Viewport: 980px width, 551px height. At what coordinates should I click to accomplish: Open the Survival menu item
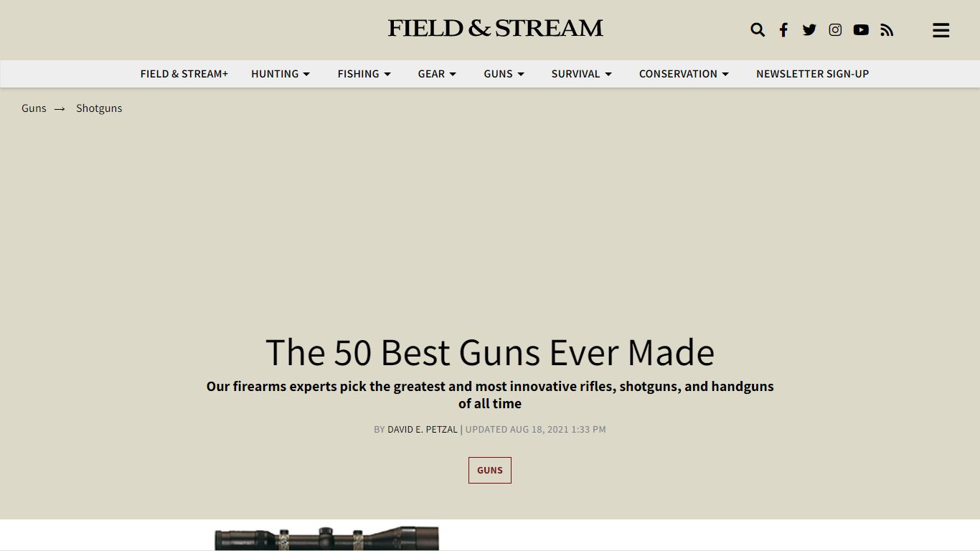575,74
